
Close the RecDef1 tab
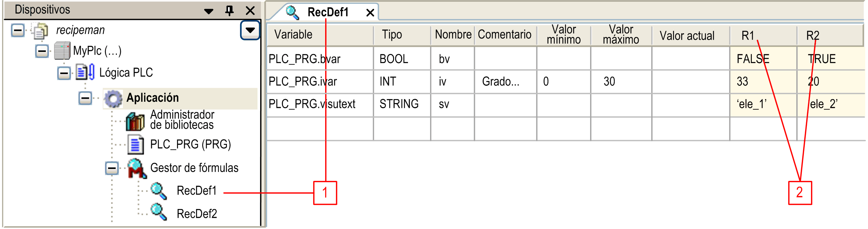click(x=370, y=13)
